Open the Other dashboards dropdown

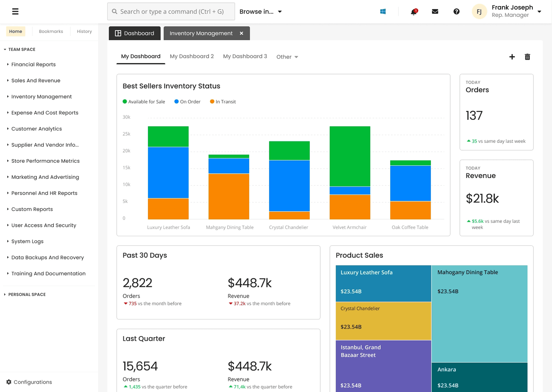click(287, 57)
